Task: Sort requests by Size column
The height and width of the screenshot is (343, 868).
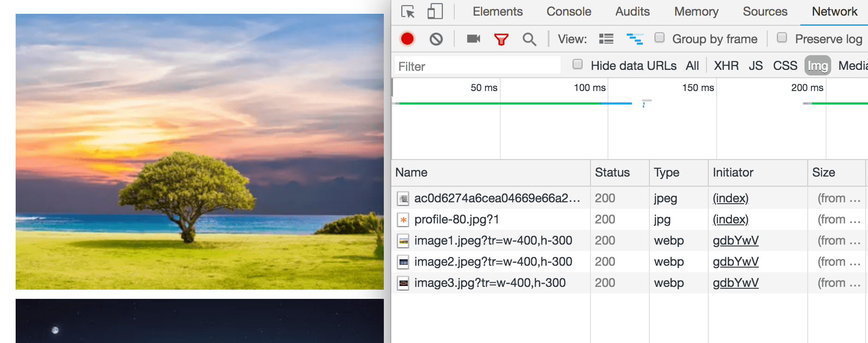Action: (837, 173)
